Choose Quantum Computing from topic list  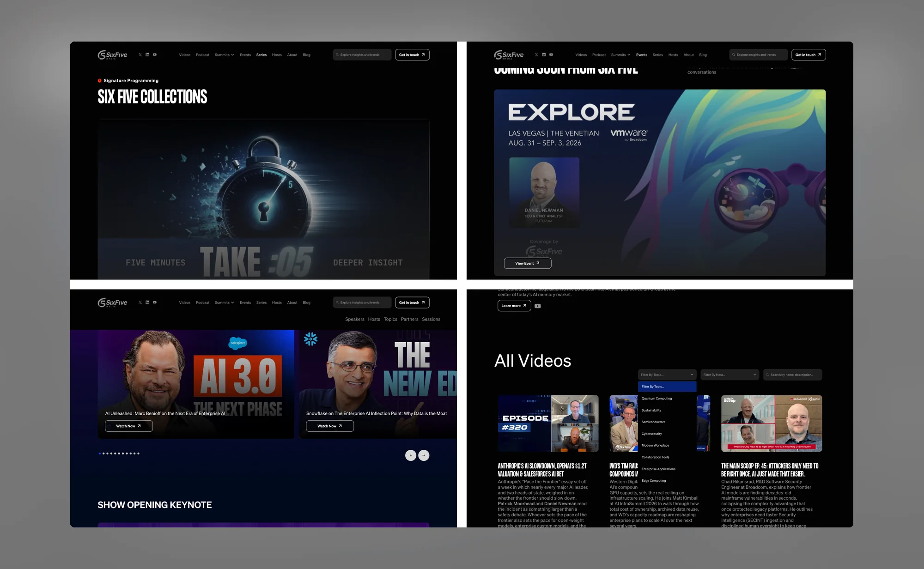click(x=667, y=398)
